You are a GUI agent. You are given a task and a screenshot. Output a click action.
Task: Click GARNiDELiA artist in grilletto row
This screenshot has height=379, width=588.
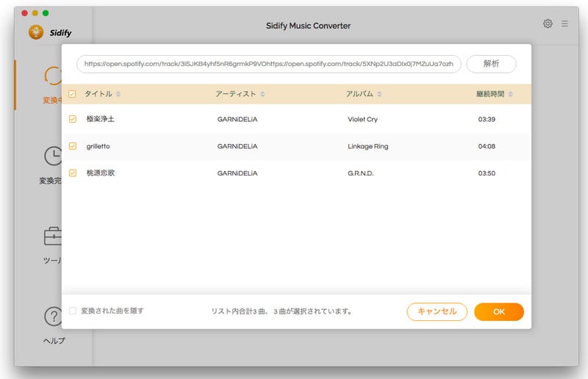237,146
